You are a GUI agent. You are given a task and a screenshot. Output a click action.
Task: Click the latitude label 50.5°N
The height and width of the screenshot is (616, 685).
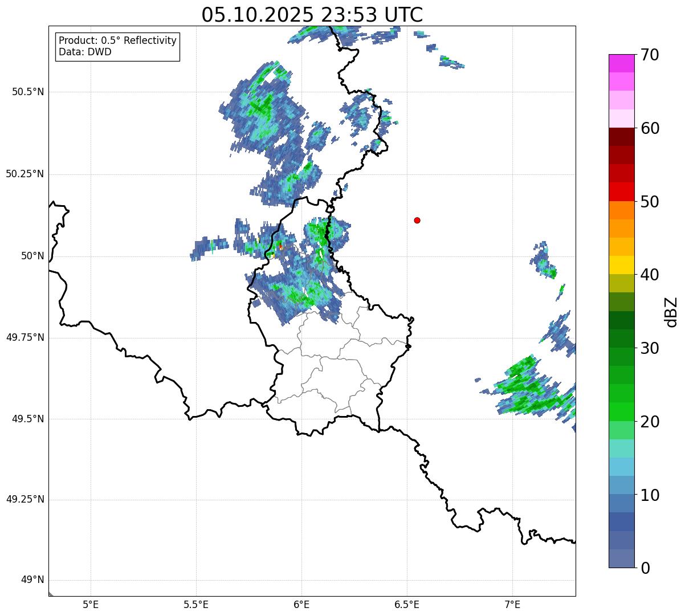coord(28,92)
